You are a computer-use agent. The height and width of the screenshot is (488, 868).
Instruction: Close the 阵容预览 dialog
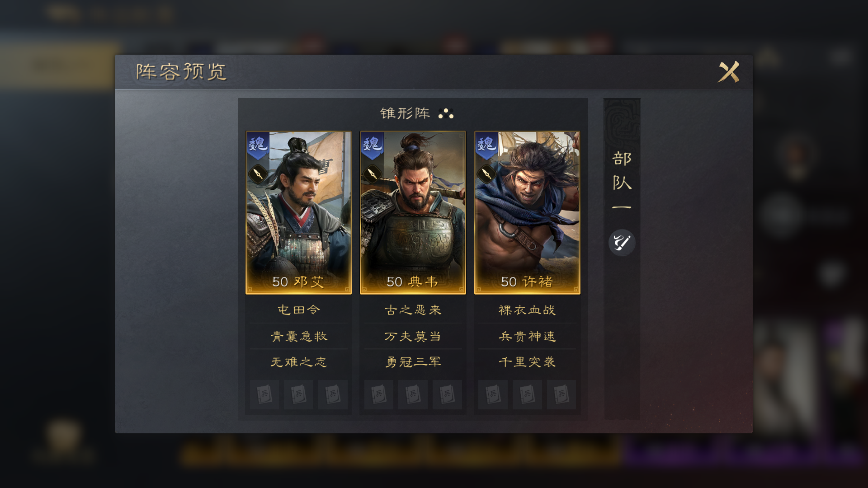(x=729, y=72)
